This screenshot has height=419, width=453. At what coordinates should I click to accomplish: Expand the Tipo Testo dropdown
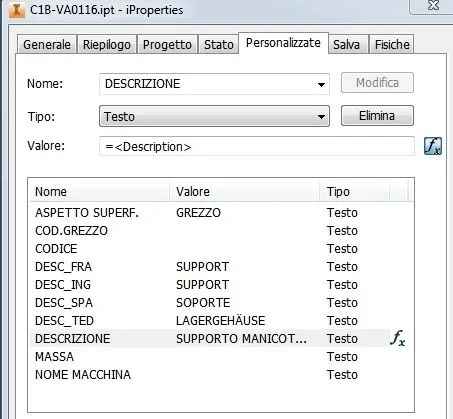[214, 116]
